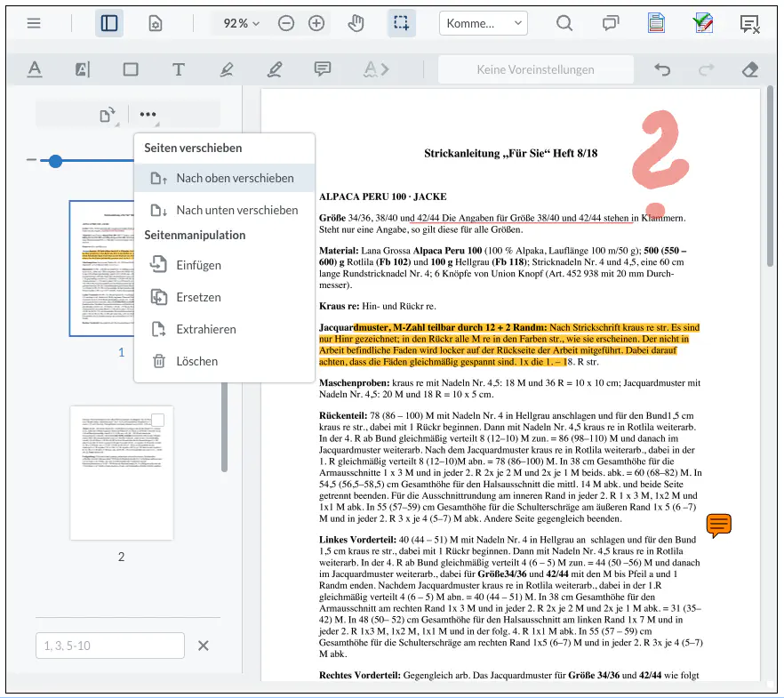Tick the checkbox on page 2 thumbnail
Screen dimensions: 784x698
click(x=157, y=420)
